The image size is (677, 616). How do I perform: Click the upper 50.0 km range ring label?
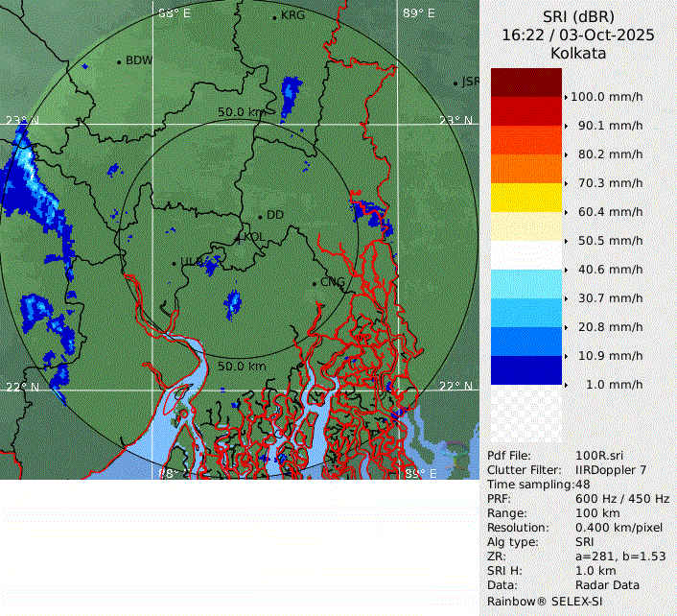241,112
